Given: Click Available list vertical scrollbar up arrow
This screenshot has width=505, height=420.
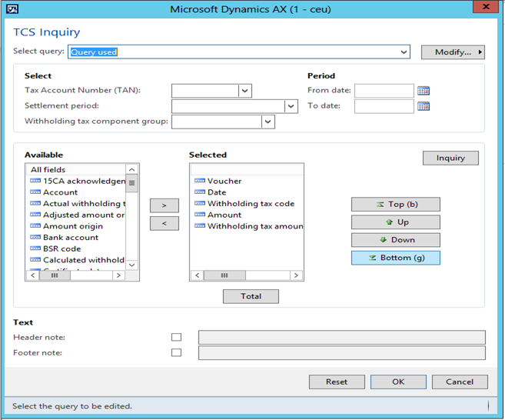Looking at the screenshot, I should coord(131,169).
